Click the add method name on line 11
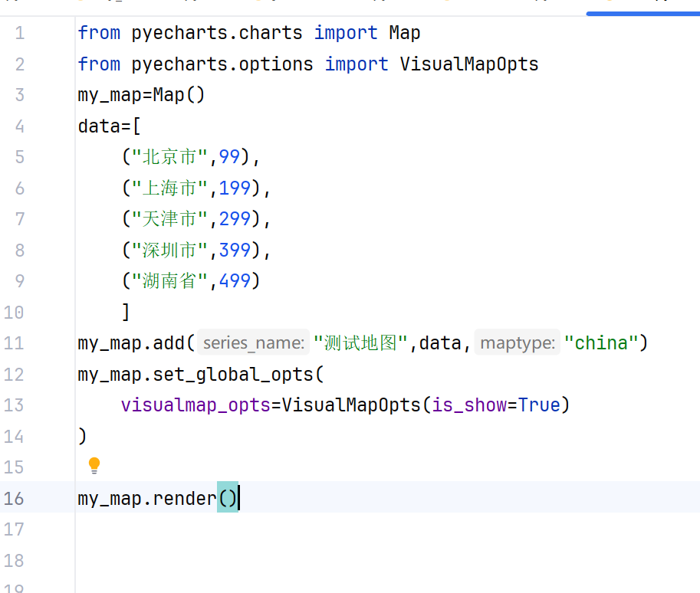The width and height of the screenshot is (700, 593). pos(169,342)
